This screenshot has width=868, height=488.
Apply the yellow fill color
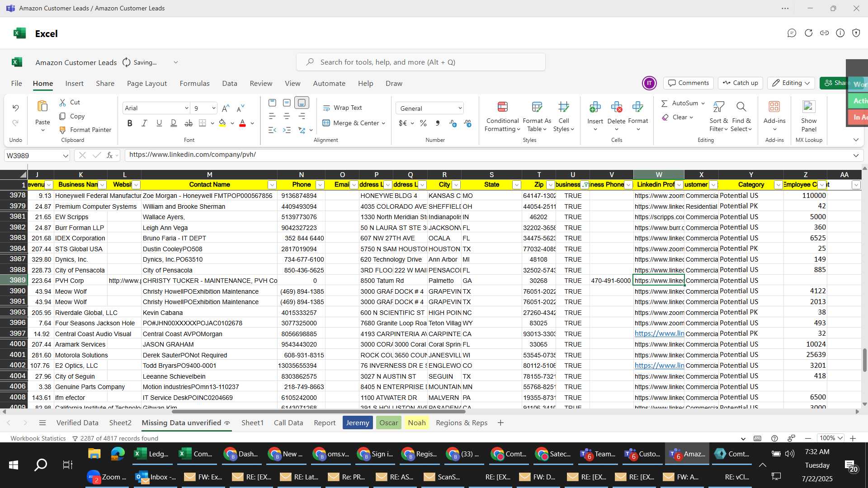(222, 123)
